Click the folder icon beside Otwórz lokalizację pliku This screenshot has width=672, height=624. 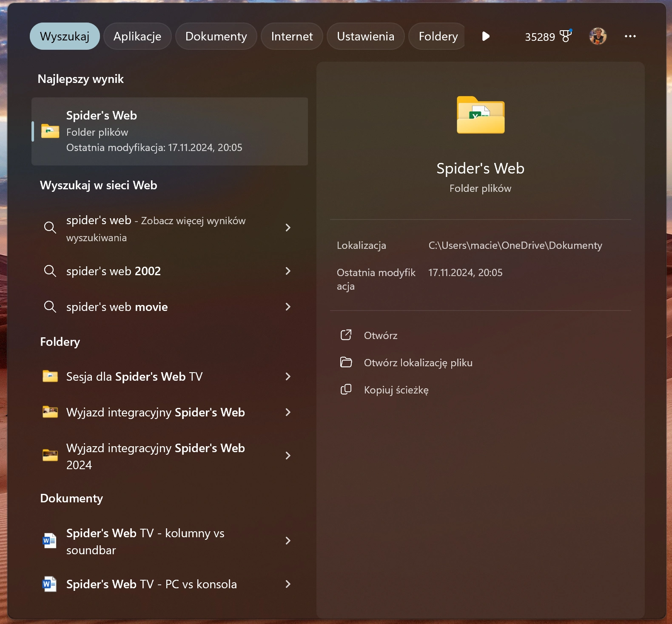[346, 362]
